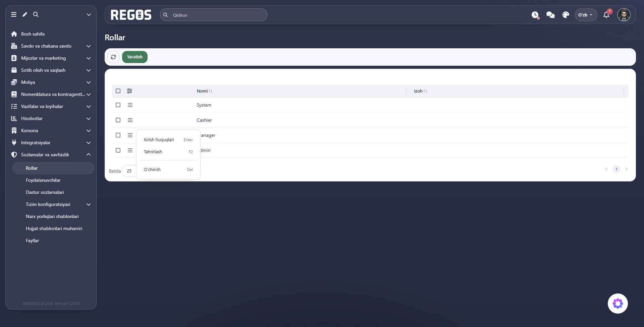Click the pencil edit icon in sidebar
The height and width of the screenshot is (327, 644).
pos(25,14)
